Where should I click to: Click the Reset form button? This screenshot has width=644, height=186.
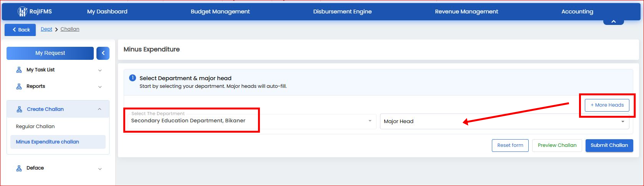click(510, 145)
